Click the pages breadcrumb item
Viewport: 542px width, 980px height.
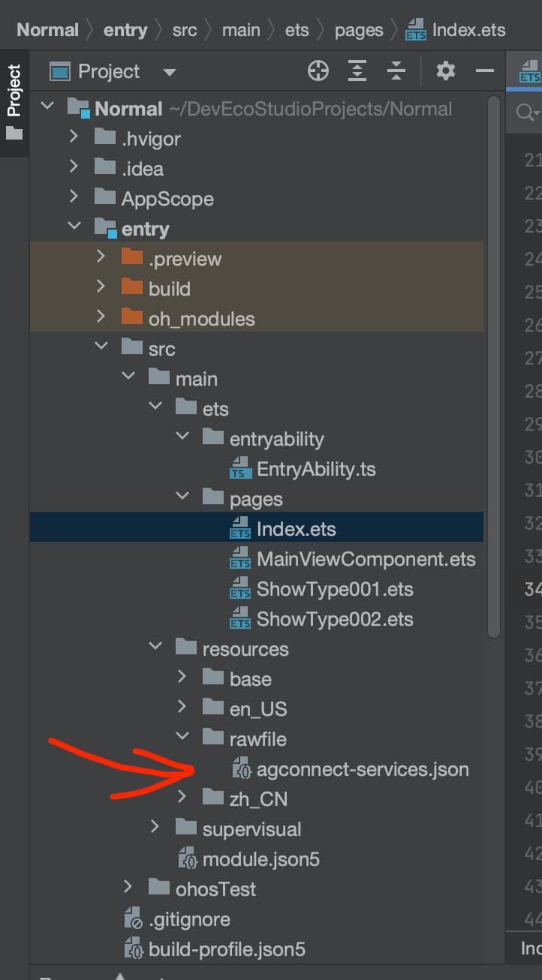click(x=358, y=30)
